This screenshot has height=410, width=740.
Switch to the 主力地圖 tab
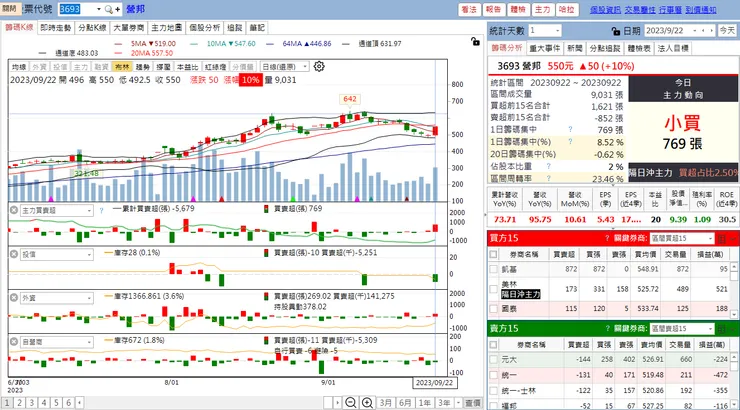166,28
